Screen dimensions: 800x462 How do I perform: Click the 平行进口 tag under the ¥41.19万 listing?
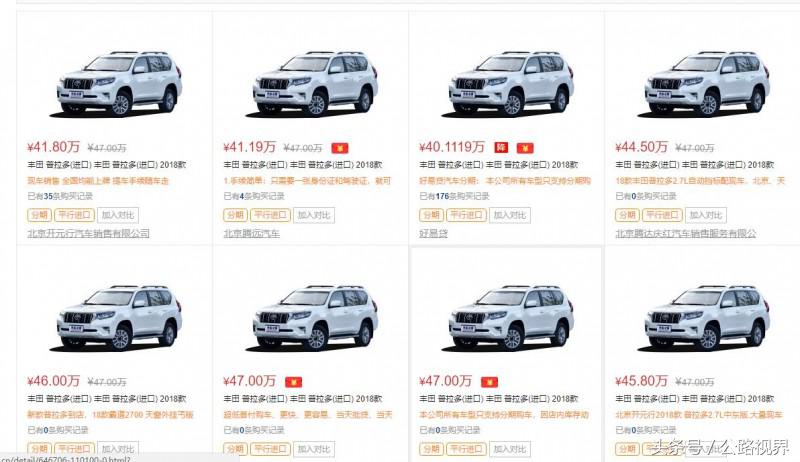270,215
